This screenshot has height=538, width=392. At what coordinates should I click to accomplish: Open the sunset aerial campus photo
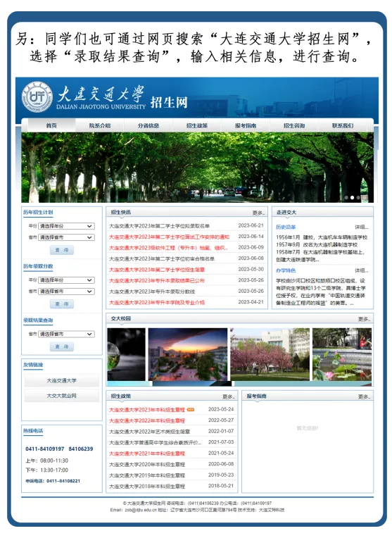point(188,354)
